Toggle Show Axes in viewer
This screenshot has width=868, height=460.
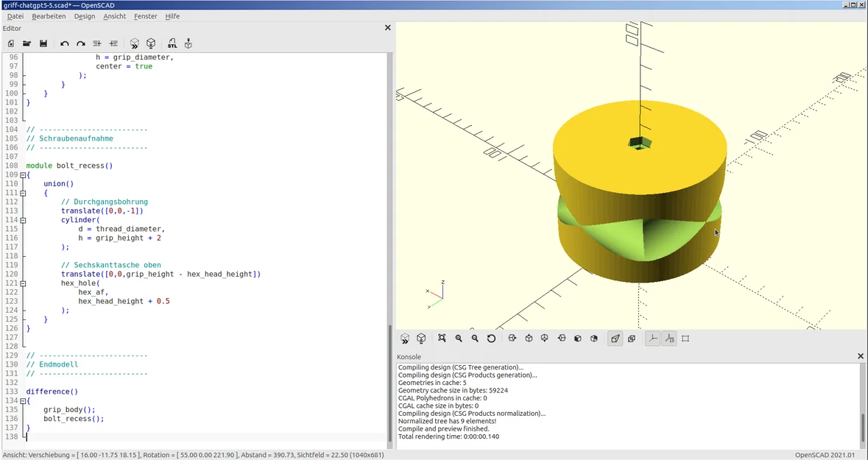point(653,339)
